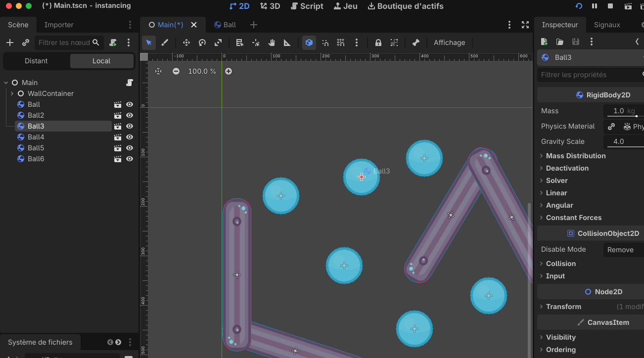Choose the Ruler measuring tool
644x358 pixels.
click(287, 43)
